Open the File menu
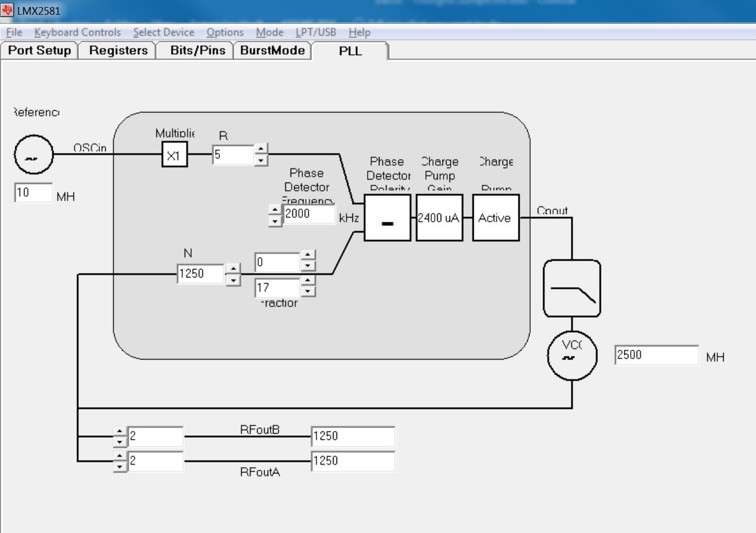 (14, 32)
